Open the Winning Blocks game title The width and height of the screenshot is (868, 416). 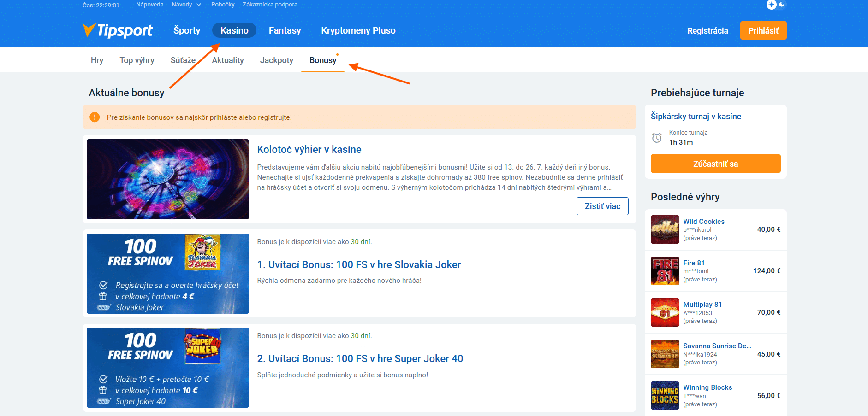click(707, 387)
